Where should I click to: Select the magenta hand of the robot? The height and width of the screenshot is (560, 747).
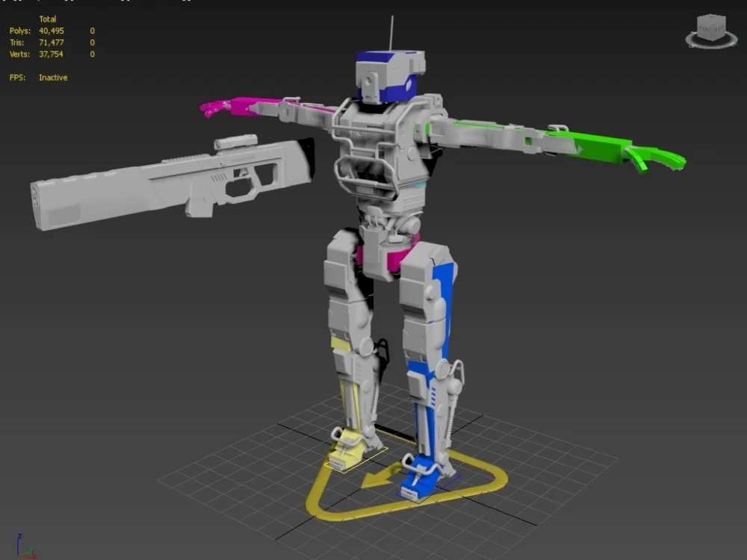click(214, 108)
